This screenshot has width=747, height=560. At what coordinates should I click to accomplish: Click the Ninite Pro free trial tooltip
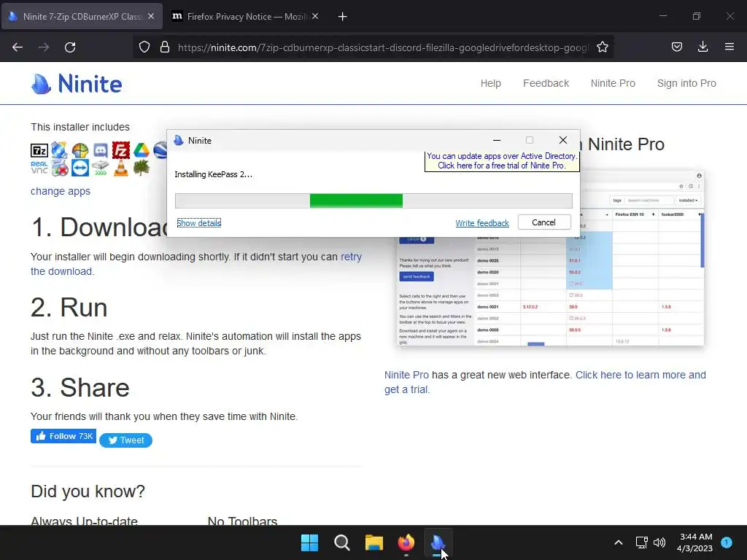(x=502, y=161)
